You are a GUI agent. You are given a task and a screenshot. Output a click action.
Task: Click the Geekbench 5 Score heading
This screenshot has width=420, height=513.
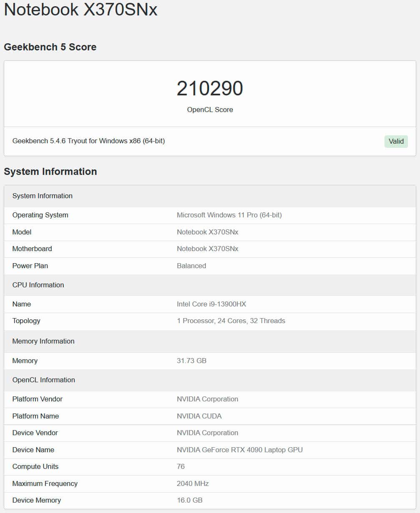point(50,47)
